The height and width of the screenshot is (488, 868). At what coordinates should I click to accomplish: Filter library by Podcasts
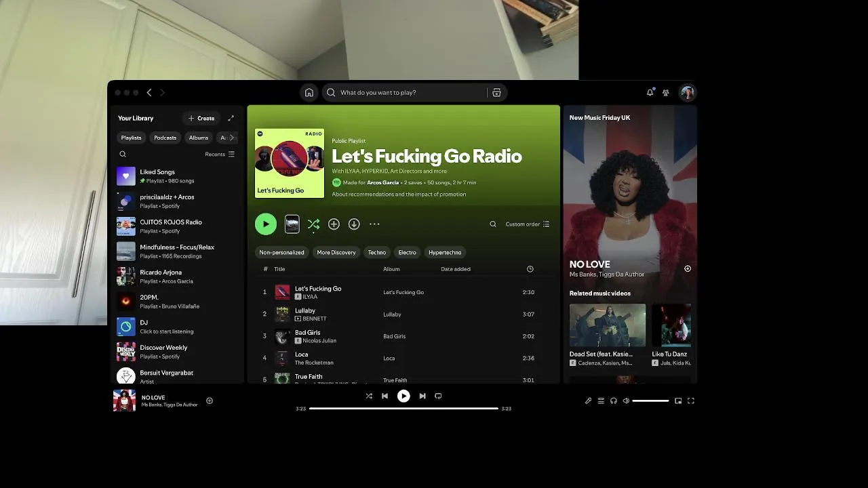pos(165,138)
